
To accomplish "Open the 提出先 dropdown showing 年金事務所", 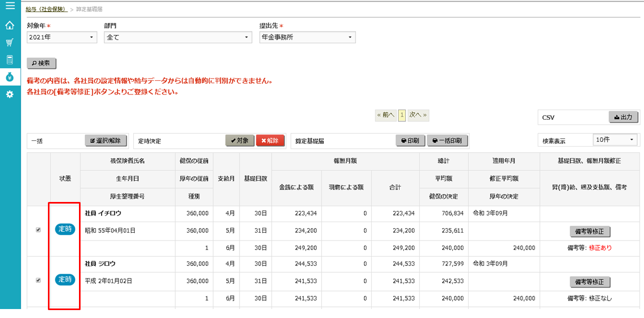I will pyautogui.click(x=308, y=37).
